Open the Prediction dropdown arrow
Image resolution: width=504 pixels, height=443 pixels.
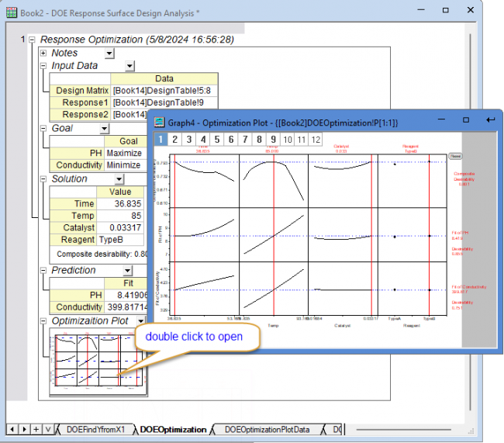point(128,271)
